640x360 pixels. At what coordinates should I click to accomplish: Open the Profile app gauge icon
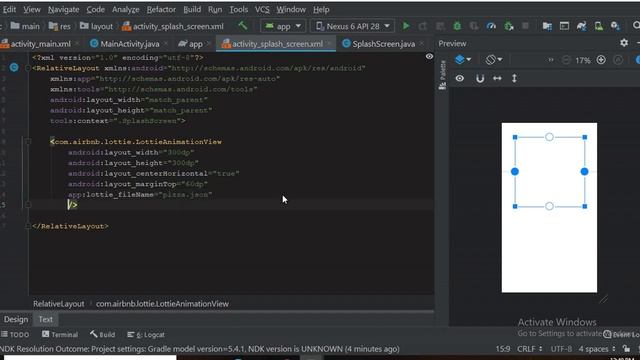tap(491, 26)
